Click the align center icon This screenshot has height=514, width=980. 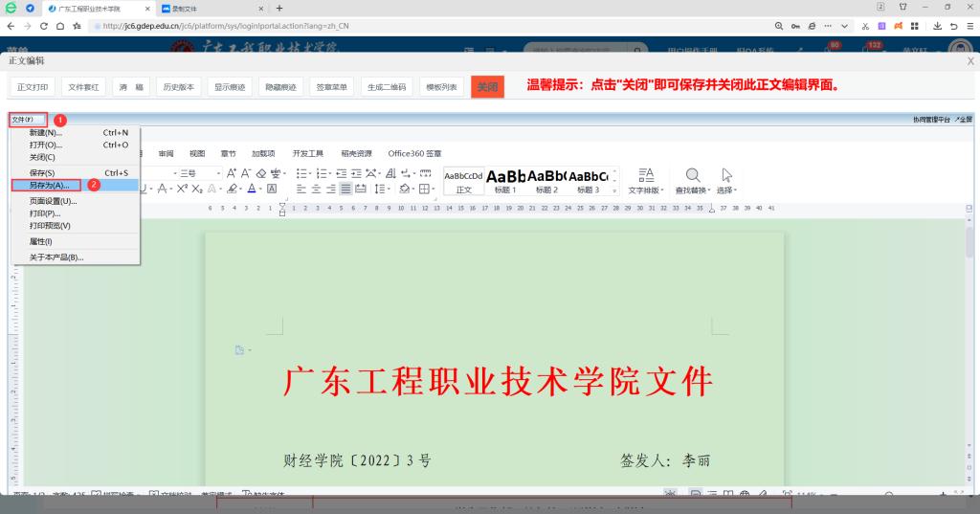tap(315, 190)
